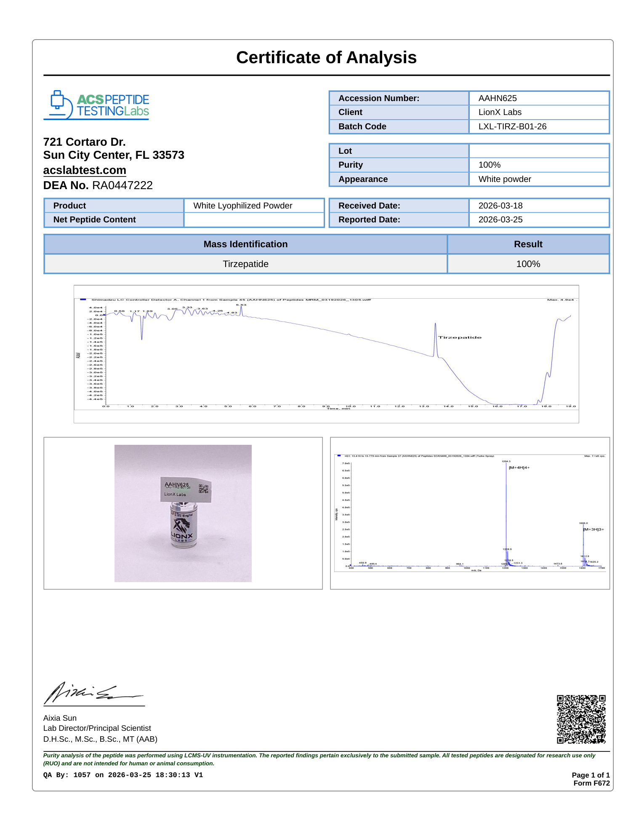Viewport: 644px width, 834px height.
Task: Select the received date "2026-03-18"
Action: coord(500,206)
